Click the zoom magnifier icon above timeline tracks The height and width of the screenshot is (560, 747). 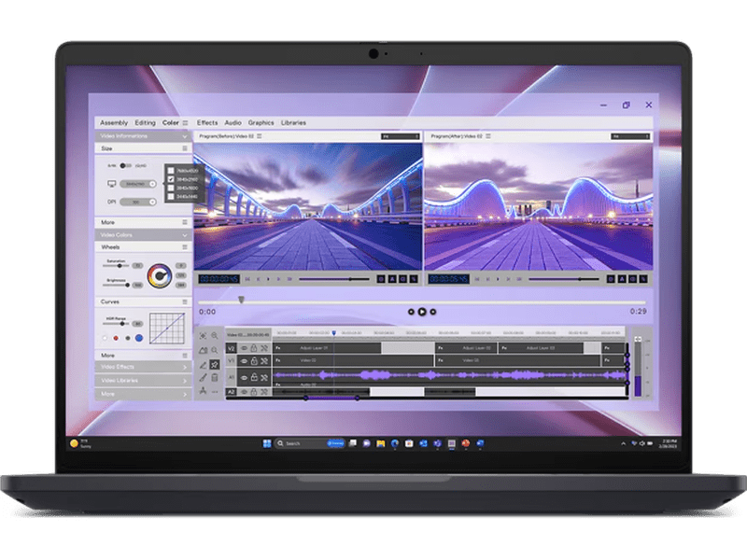[x=215, y=335]
